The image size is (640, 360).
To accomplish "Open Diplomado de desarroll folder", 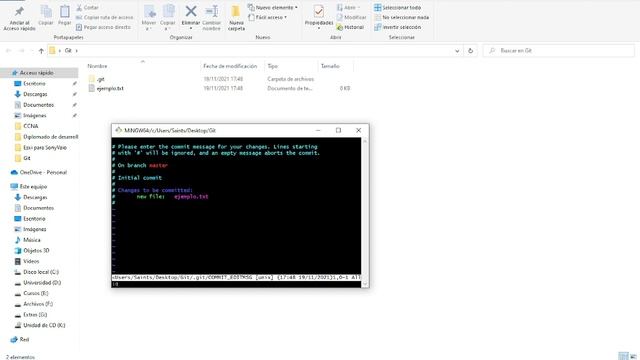I will pos(50,137).
